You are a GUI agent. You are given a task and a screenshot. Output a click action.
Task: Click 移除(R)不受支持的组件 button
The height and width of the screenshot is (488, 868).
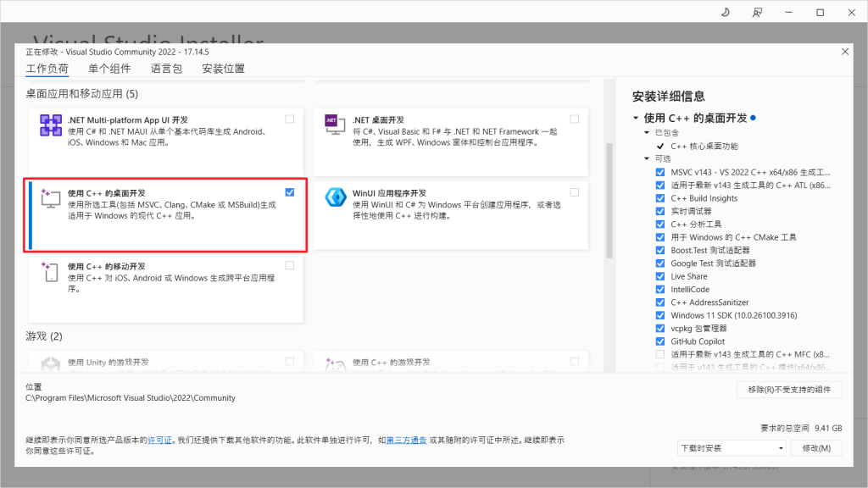(x=789, y=390)
